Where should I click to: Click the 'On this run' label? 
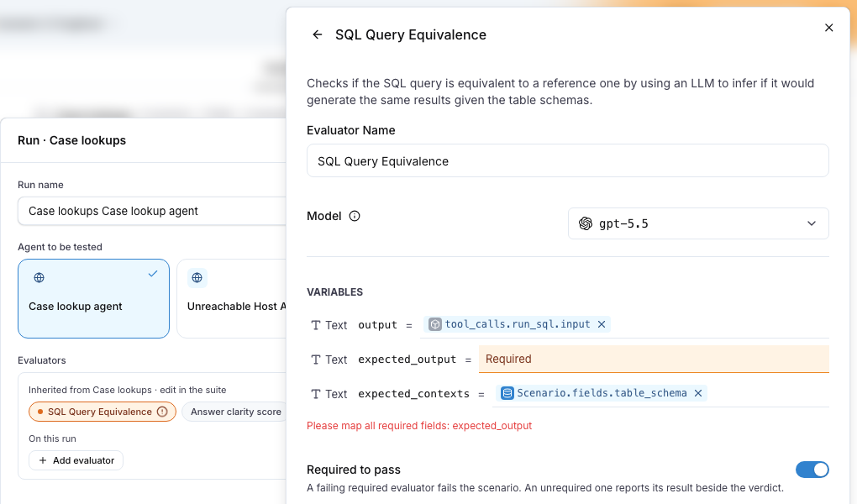52,438
